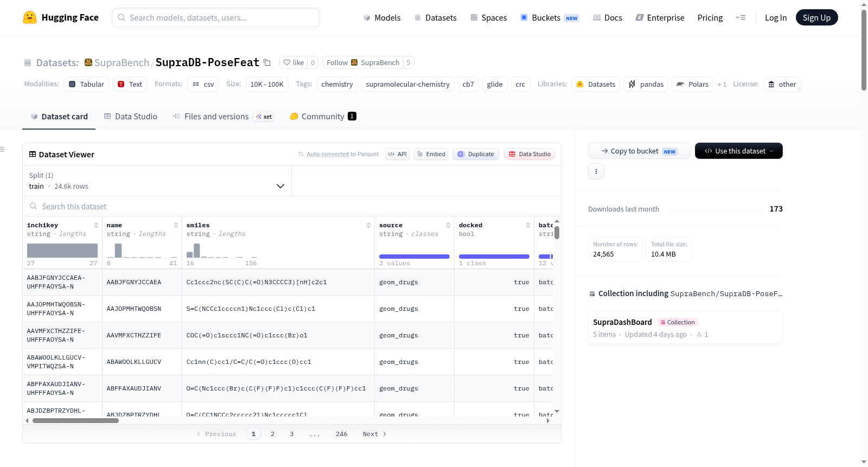Focus the main search models field
Screen dimensions: 868x467
(x=216, y=17)
